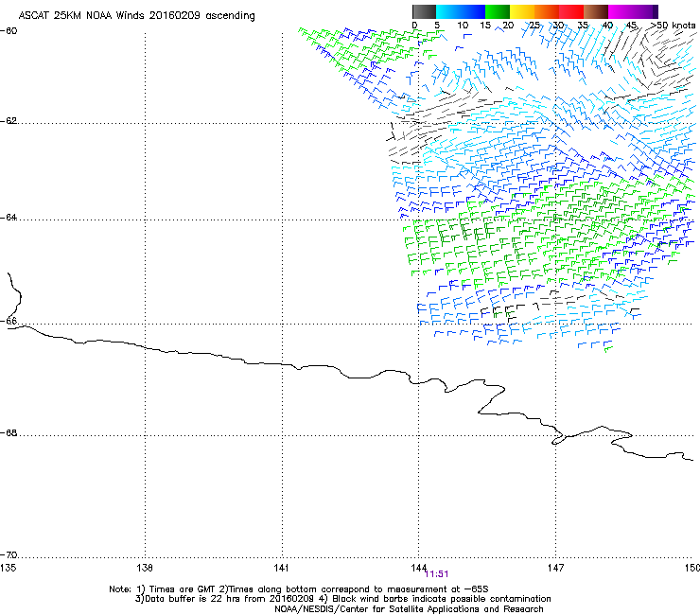This screenshot has height=615, width=700.
Task: Click the cyan 5-10 knots legend segment
Action: click(x=448, y=11)
